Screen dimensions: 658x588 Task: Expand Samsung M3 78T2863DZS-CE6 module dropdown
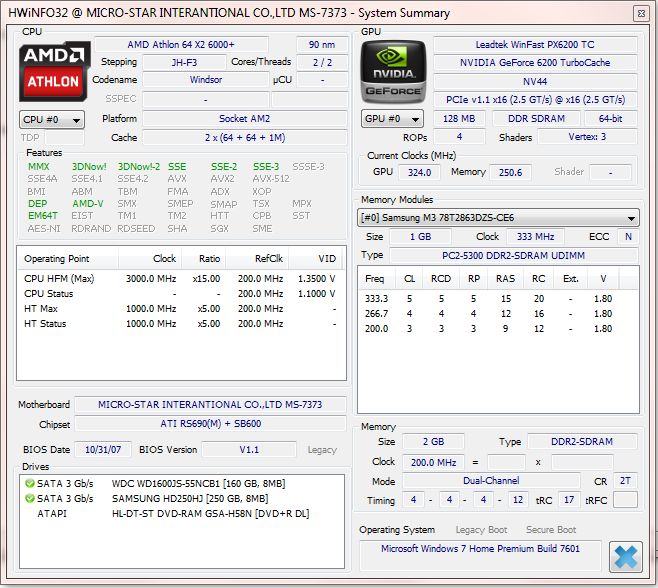(498, 218)
